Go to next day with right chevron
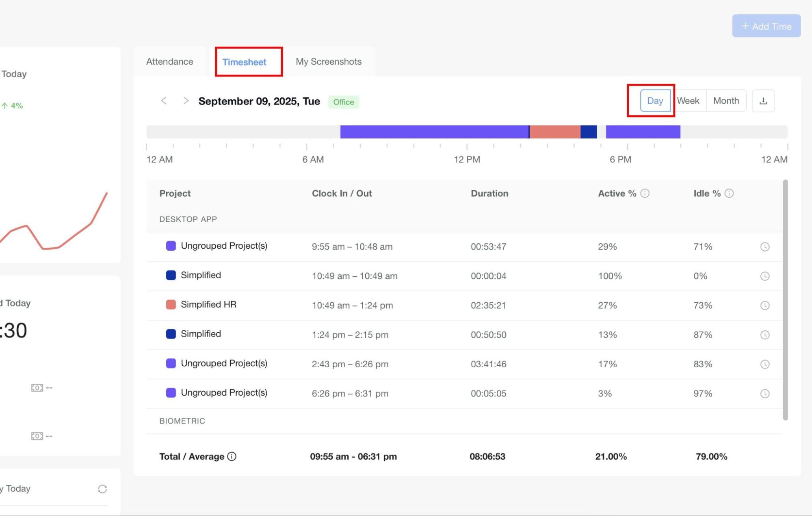This screenshot has height=516, width=812. click(186, 101)
